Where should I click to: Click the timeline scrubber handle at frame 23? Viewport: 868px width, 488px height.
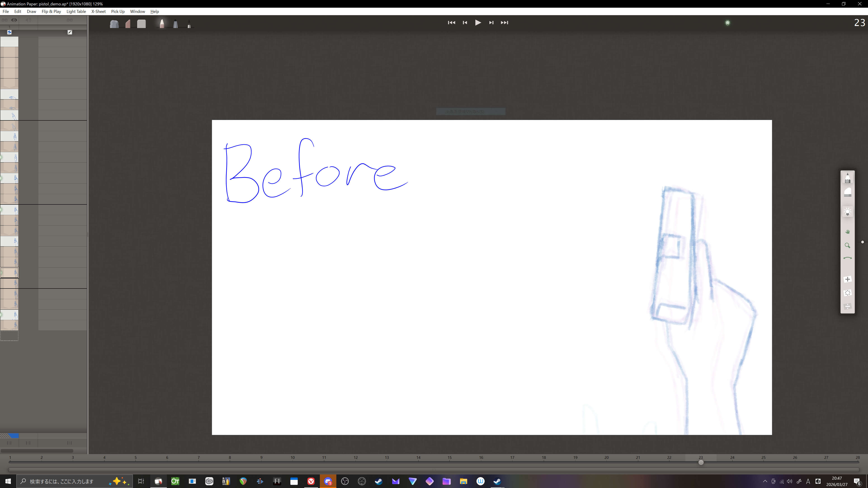click(x=701, y=462)
